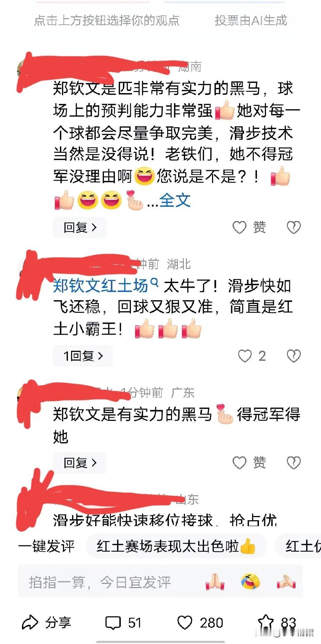The width and height of the screenshot is (321, 644).
Task: Tap the star favorite icon showing 83
Action: pos(266,623)
